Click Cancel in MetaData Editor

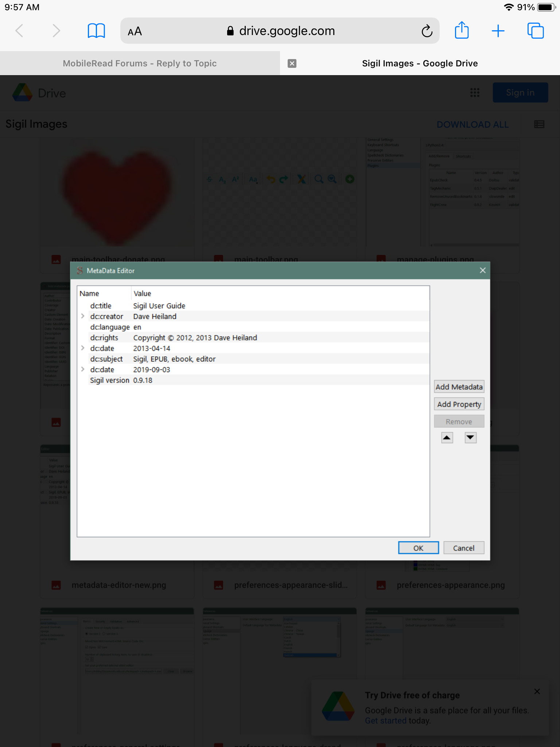coord(464,548)
